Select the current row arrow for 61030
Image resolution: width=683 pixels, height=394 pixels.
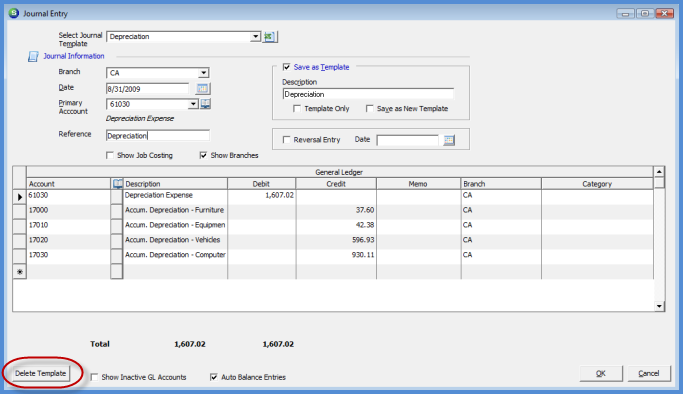pos(20,197)
